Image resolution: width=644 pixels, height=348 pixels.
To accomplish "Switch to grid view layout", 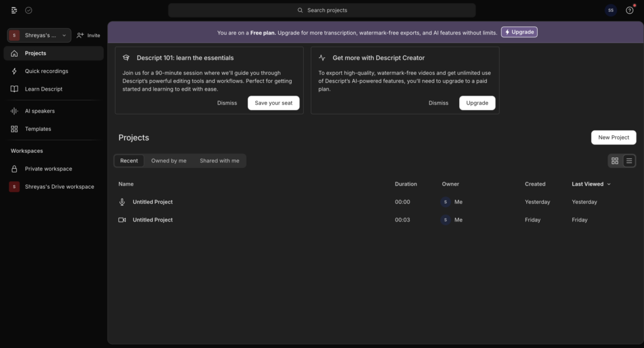I will (615, 161).
